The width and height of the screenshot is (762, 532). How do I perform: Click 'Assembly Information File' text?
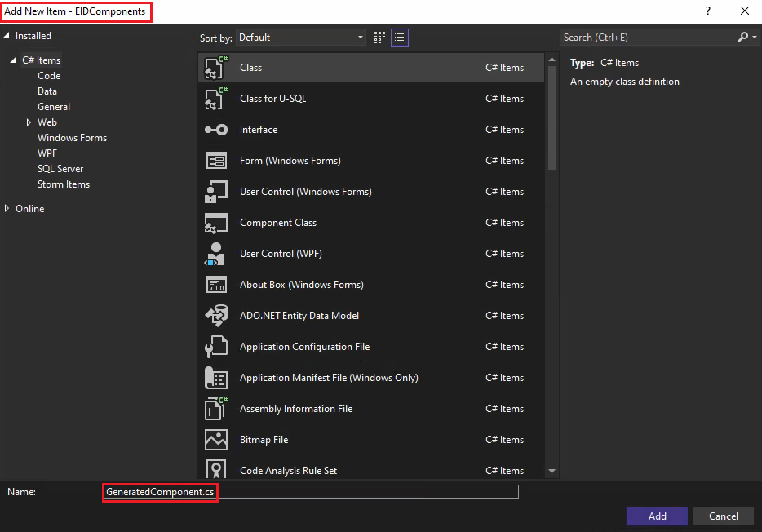point(296,409)
